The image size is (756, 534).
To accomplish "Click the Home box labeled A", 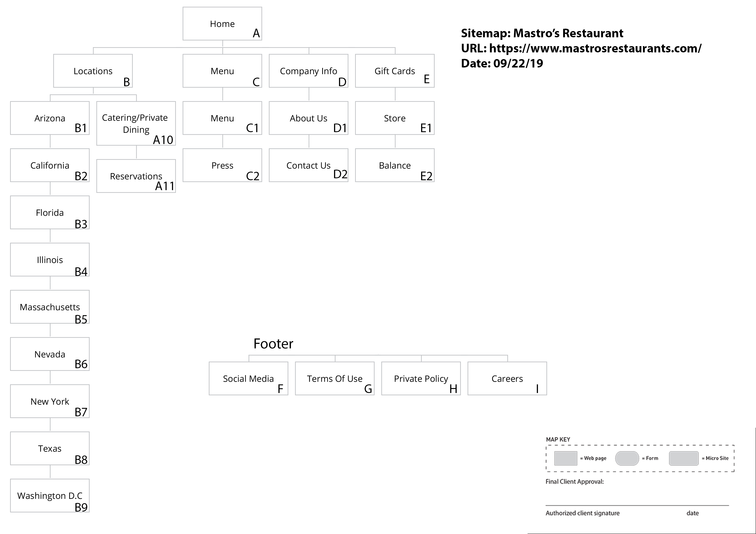I will click(x=222, y=24).
